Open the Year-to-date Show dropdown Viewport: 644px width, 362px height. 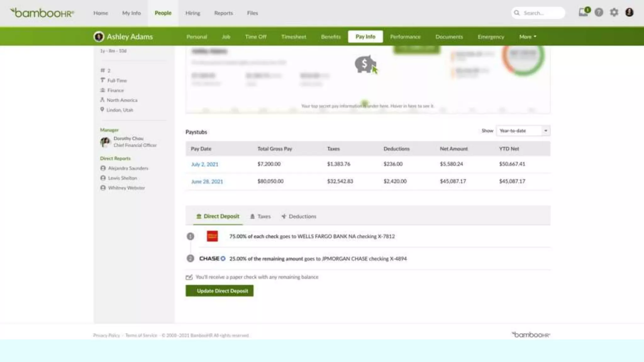[x=523, y=131]
